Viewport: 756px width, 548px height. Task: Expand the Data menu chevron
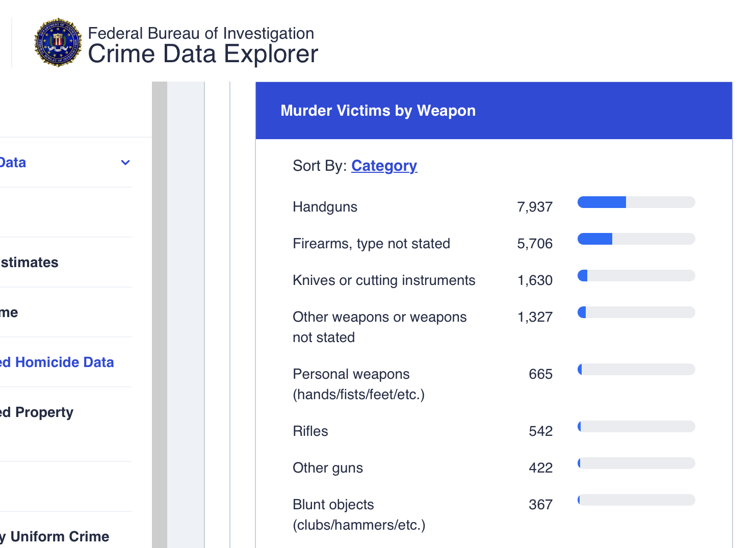pyautogui.click(x=125, y=163)
